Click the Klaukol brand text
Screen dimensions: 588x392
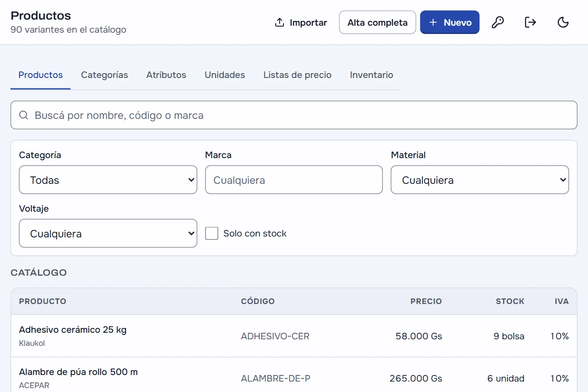[32, 343]
